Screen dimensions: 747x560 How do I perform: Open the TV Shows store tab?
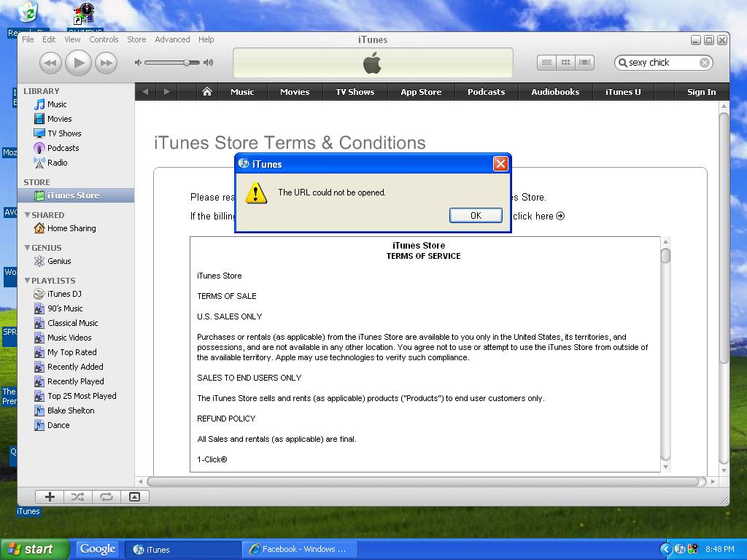click(355, 92)
